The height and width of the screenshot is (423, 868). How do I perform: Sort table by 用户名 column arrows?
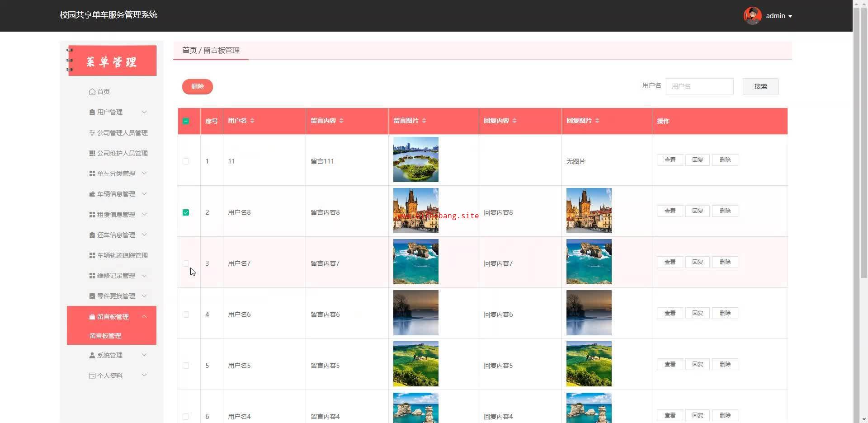[x=252, y=121]
